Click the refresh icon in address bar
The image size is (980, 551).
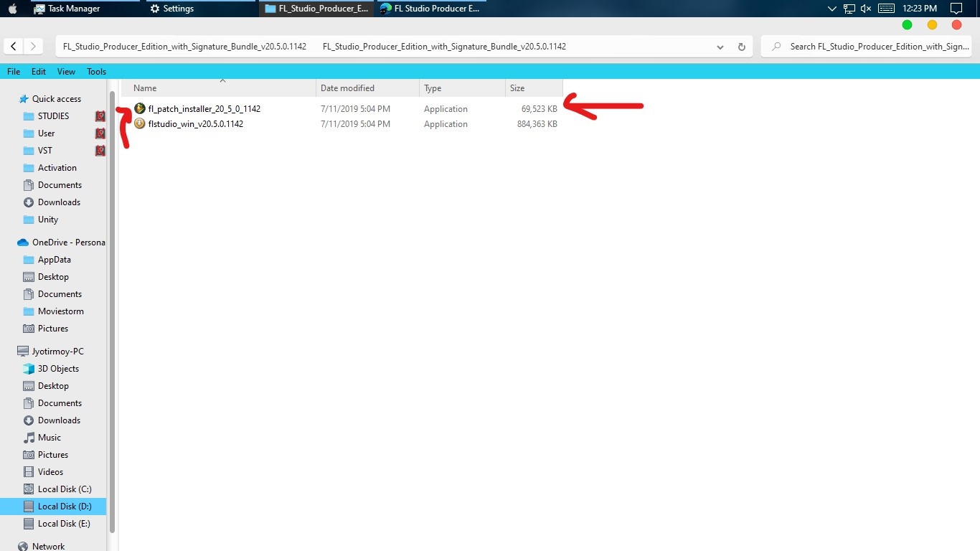pyautogui.click(x=741, y=47)
